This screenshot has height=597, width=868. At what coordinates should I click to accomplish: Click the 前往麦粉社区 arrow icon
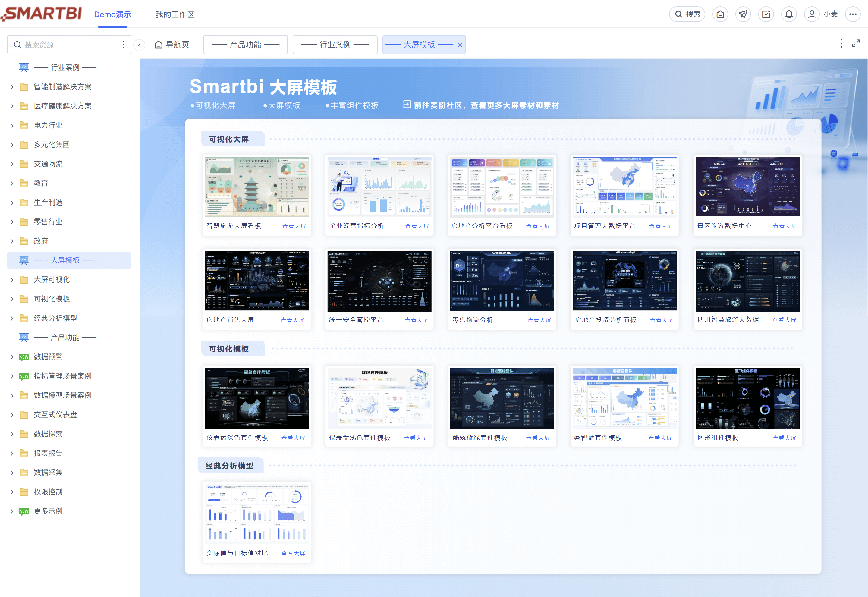pos(407,105)
